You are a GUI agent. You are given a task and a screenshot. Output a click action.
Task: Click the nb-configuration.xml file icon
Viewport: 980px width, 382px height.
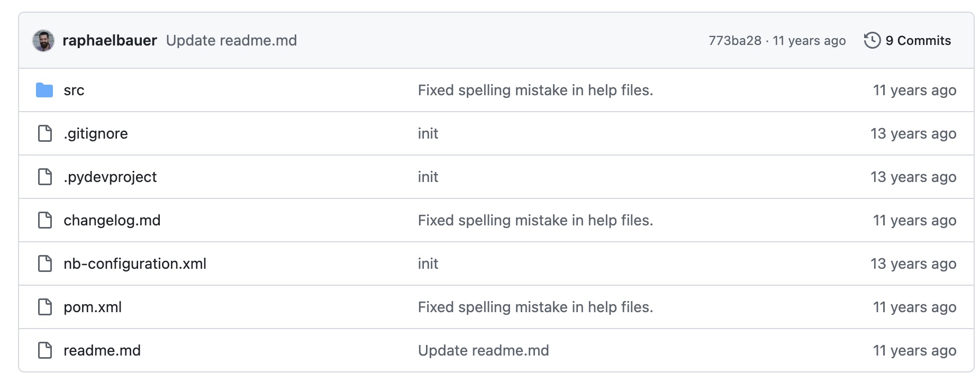[x=45, y=264]
